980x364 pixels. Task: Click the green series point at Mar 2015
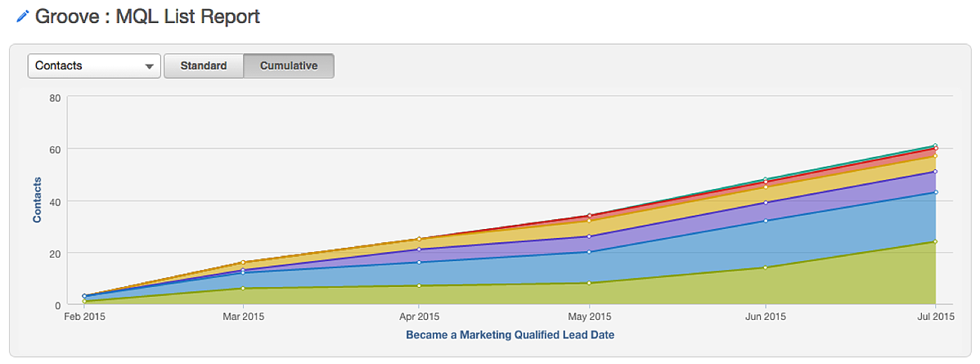tap(243, 288)
